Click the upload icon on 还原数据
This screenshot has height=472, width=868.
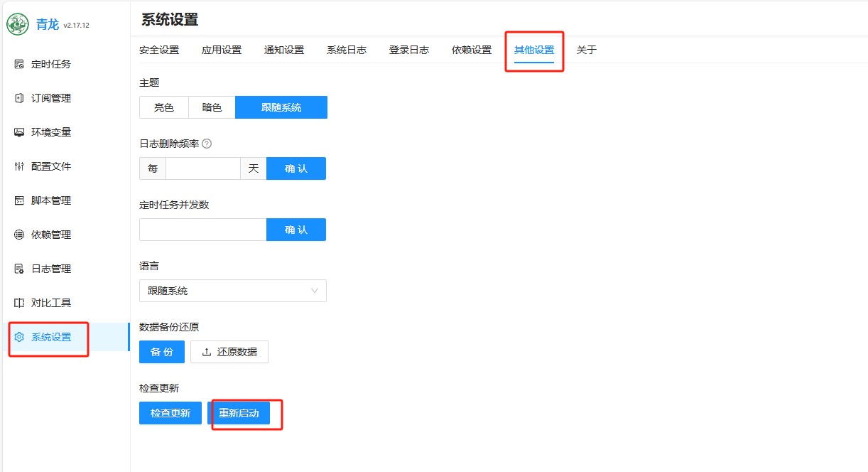coord(207,352)
